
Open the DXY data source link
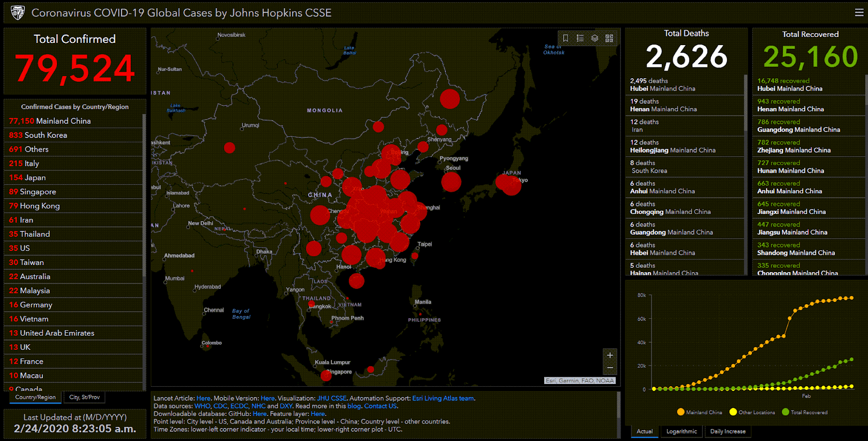coord(286,406)
